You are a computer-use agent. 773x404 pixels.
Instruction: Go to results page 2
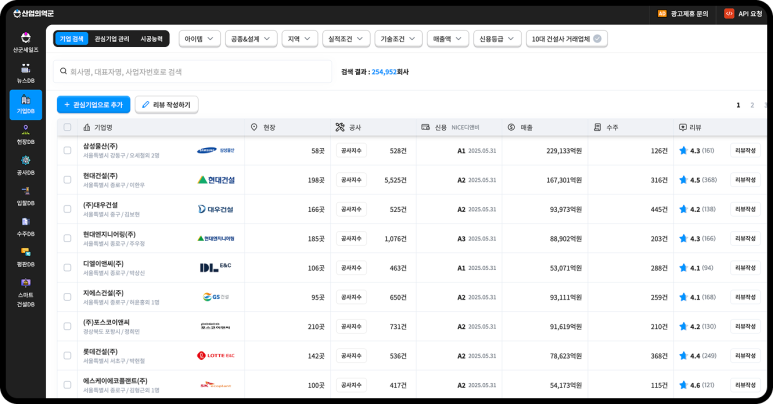coord(752,105)
